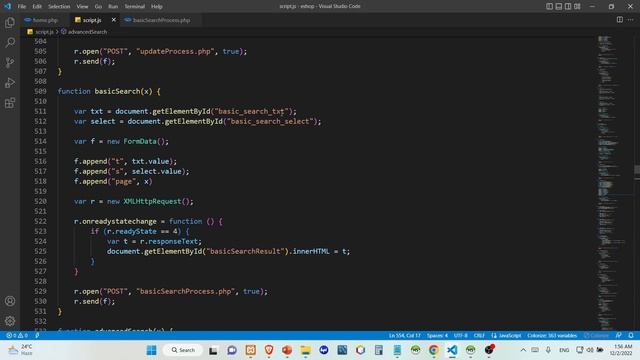Viewport: 640px width, 360px height.
Task: Open the Selection menu
Action: 59,7
